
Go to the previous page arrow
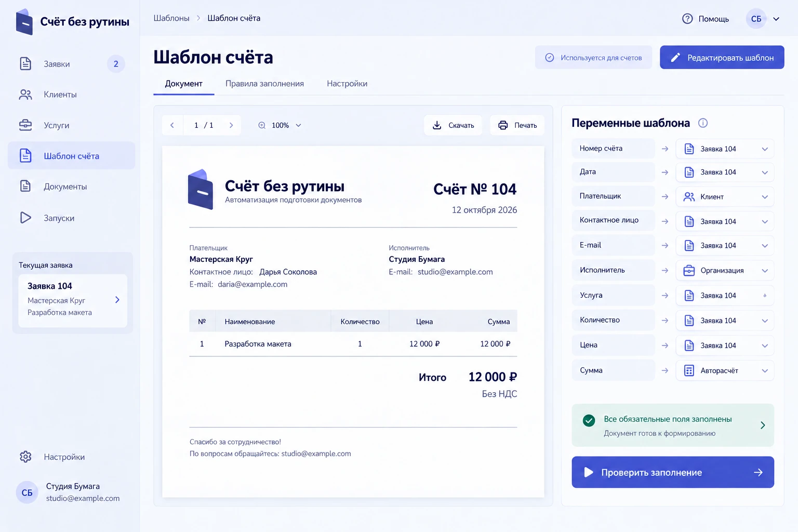click(x=172, y=125)
